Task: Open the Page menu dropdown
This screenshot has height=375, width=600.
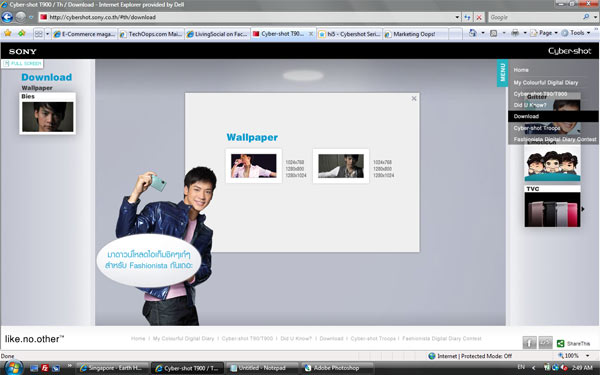Action: coord(544,33)
